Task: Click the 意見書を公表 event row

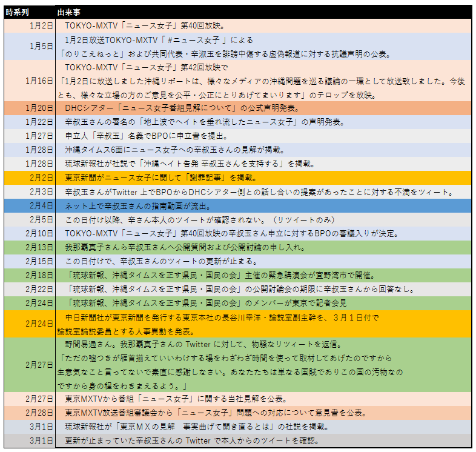Action: click(x=263, y=413)
